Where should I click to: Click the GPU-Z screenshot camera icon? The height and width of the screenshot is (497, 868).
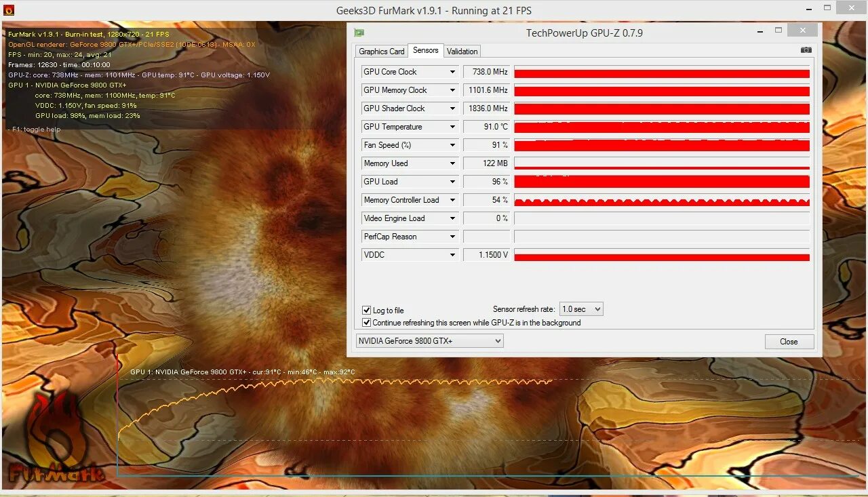[806, 50]
